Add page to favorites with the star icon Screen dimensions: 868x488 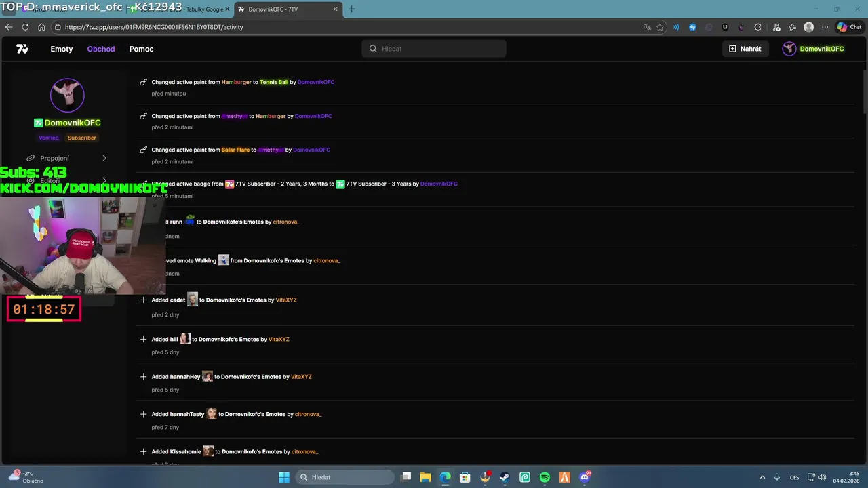click(660, 27)
